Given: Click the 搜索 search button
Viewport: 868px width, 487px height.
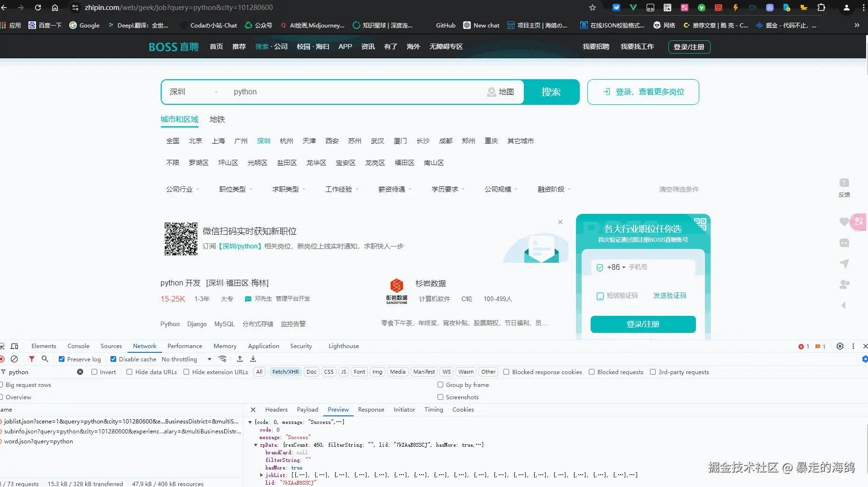Looking at the screenshot, I should (x=551, y=92).
